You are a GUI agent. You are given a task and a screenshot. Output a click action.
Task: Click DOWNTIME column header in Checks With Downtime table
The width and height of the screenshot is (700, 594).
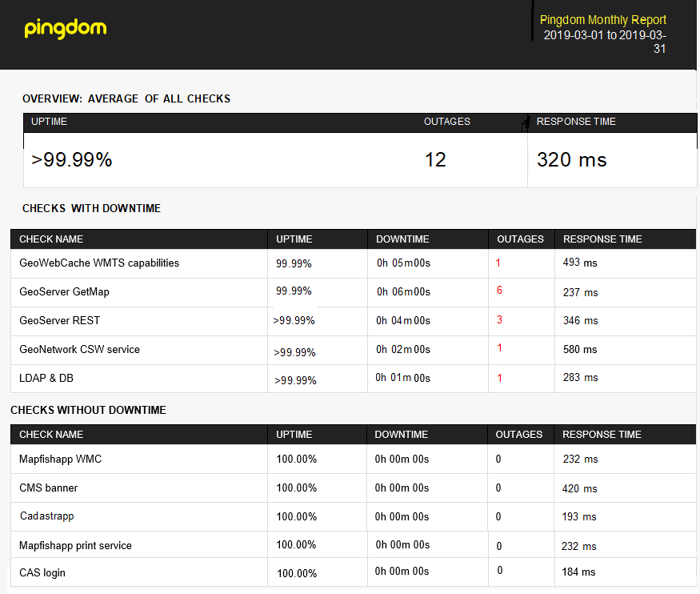coord(402,239)
